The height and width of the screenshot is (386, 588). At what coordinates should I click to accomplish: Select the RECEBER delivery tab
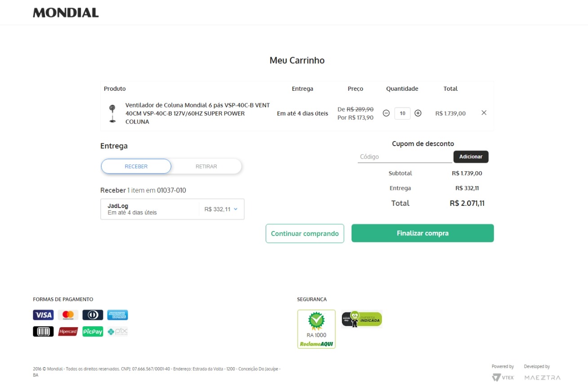pyautogui.click(x=136, y=166)
